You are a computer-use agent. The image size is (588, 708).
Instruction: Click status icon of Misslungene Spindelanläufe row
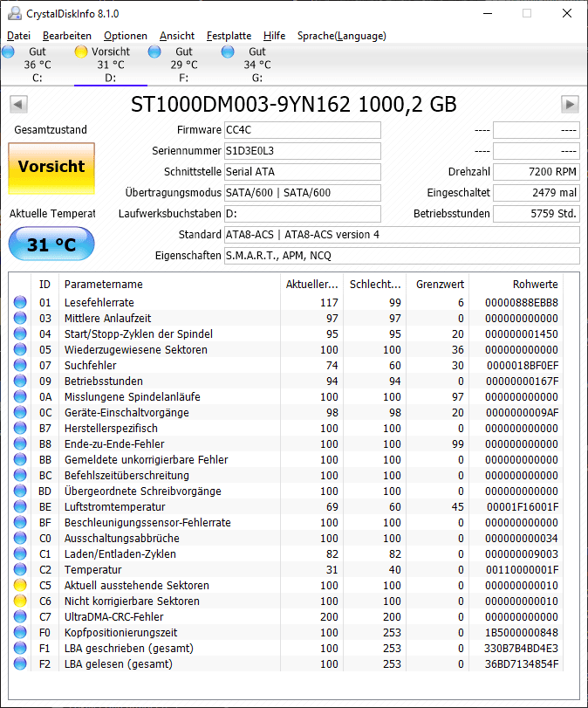20,396
